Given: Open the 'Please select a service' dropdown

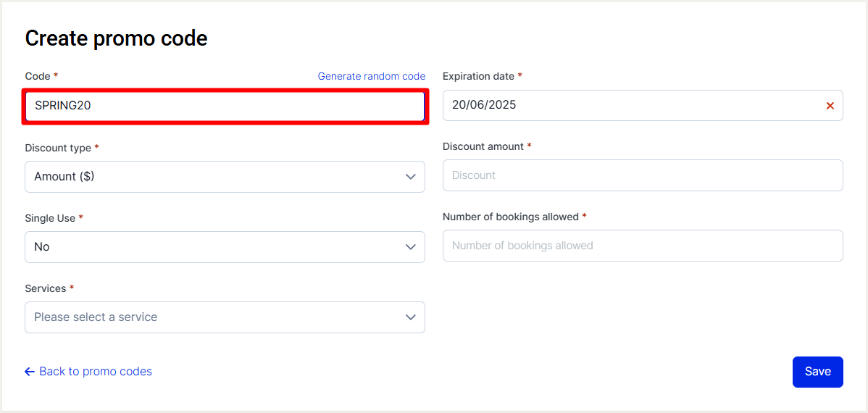Looking at the screenshot, I should (225, 317).
